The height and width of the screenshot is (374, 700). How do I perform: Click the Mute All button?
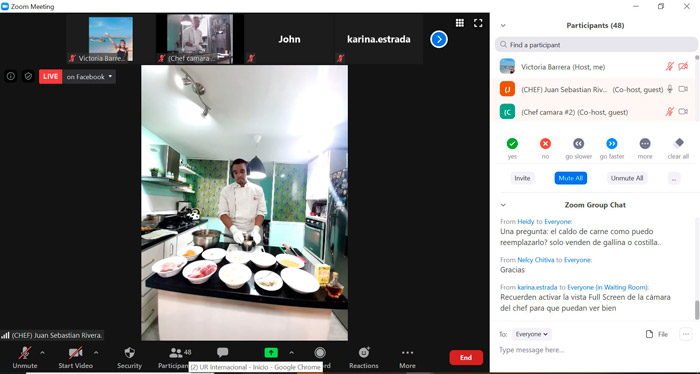tap(571, 178)
